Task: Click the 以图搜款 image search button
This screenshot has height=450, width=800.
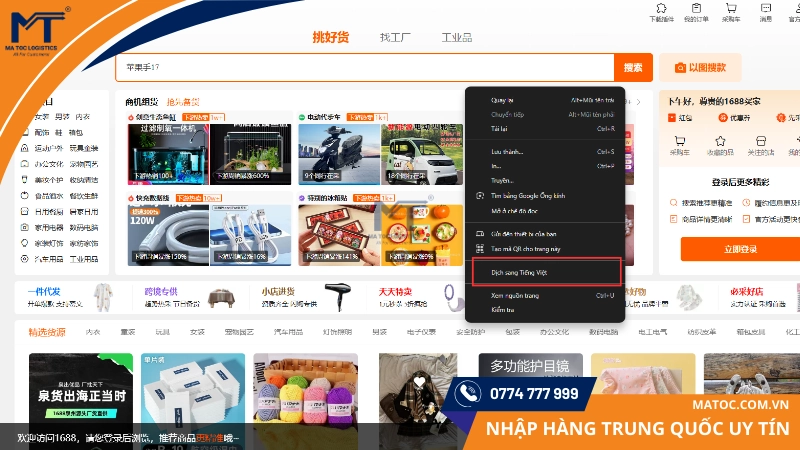Action: (x=701, y=67)
